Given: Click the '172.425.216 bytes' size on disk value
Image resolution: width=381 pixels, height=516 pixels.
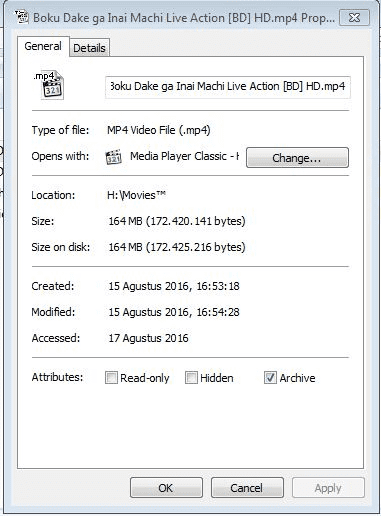Looking at the screenshot, I should [195, 247].
